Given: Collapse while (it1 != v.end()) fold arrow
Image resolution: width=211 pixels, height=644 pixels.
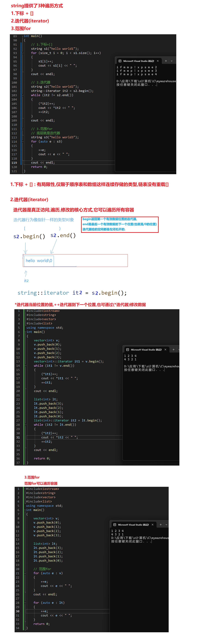Looking at the screenshot, I should point(26,365).
